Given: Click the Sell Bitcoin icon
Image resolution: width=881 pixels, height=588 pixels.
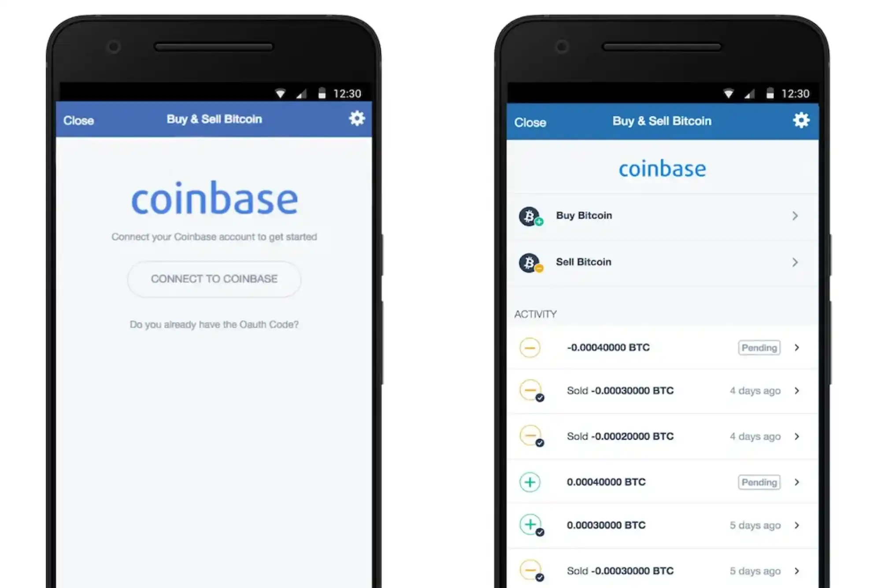Looking at the screenshot, I should [531, 261].
